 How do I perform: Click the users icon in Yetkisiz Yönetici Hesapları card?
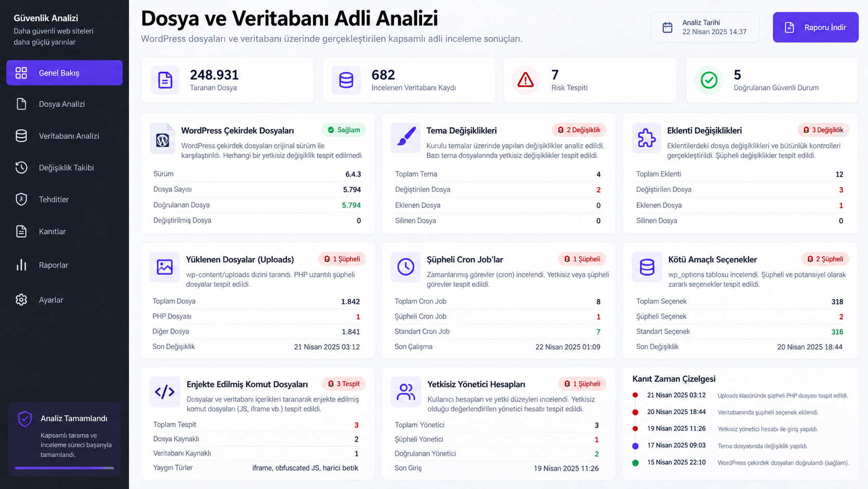[x=405, y=392]
